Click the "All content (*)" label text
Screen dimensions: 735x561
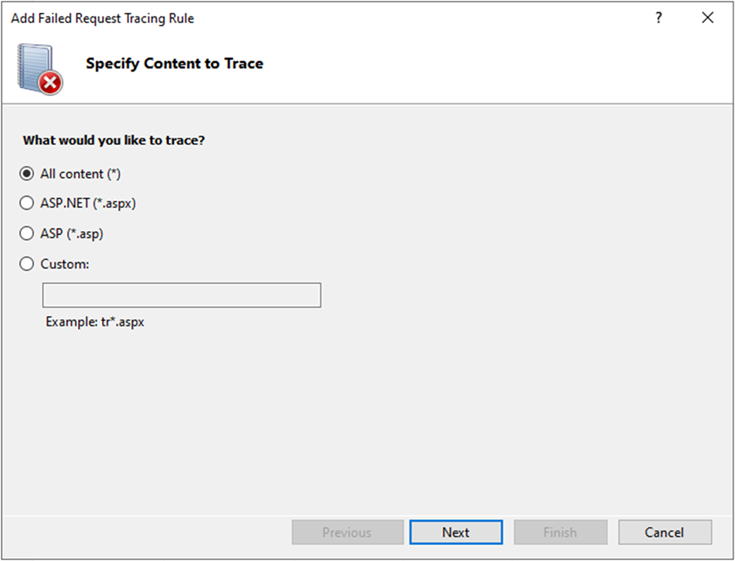[80, 173]
